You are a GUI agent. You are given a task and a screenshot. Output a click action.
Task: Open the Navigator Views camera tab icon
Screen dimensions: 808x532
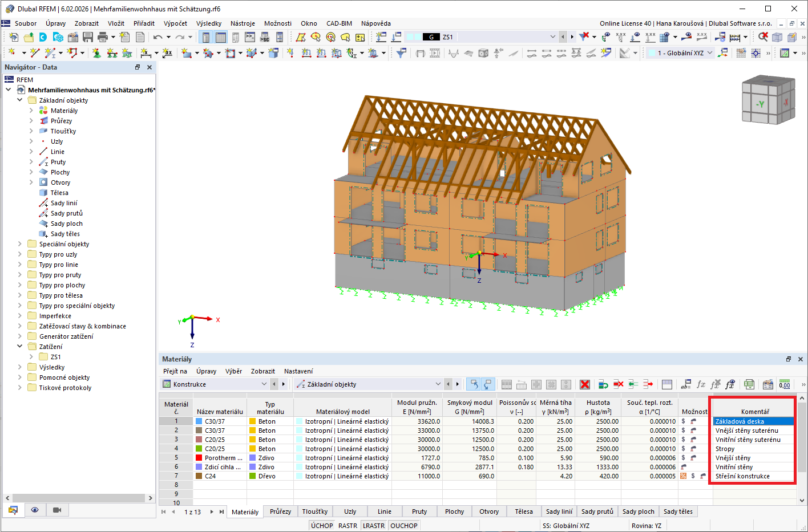[57, 510]
